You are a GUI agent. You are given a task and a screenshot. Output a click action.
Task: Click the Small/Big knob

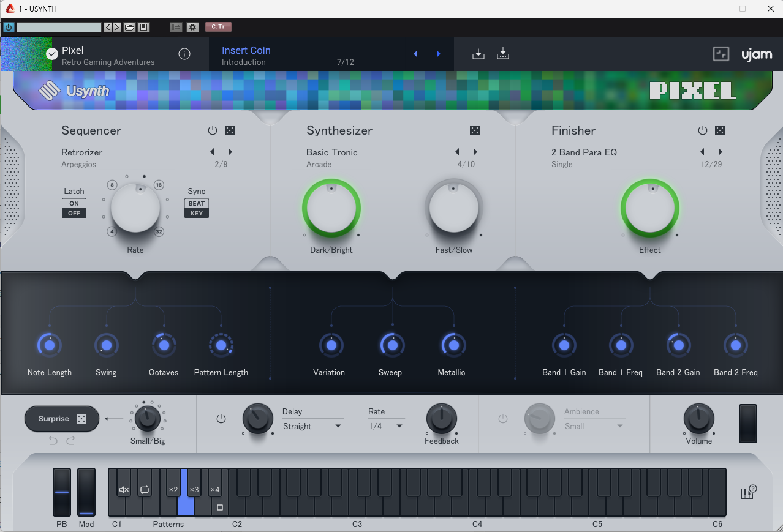[x=147, y=419]
